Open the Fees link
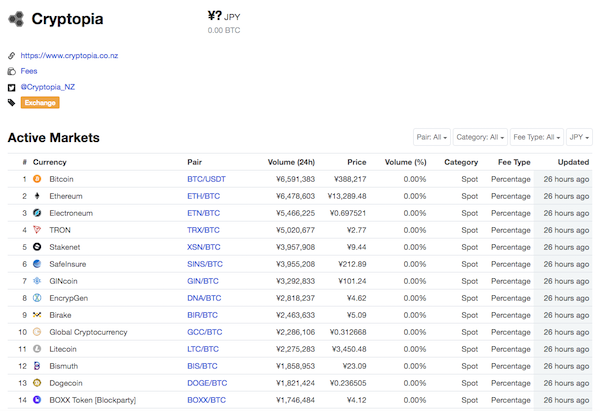This screenshot has width=600, height=411. (29, 71)
